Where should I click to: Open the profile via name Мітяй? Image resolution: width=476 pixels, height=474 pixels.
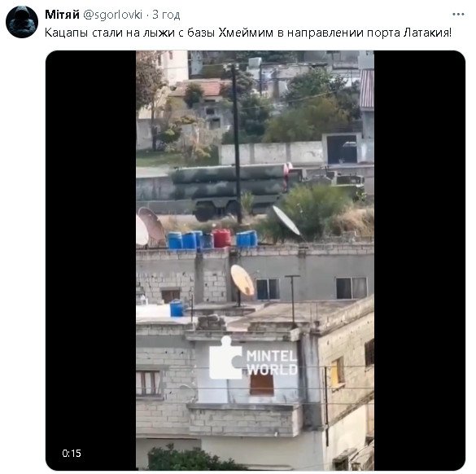[62, 15]
